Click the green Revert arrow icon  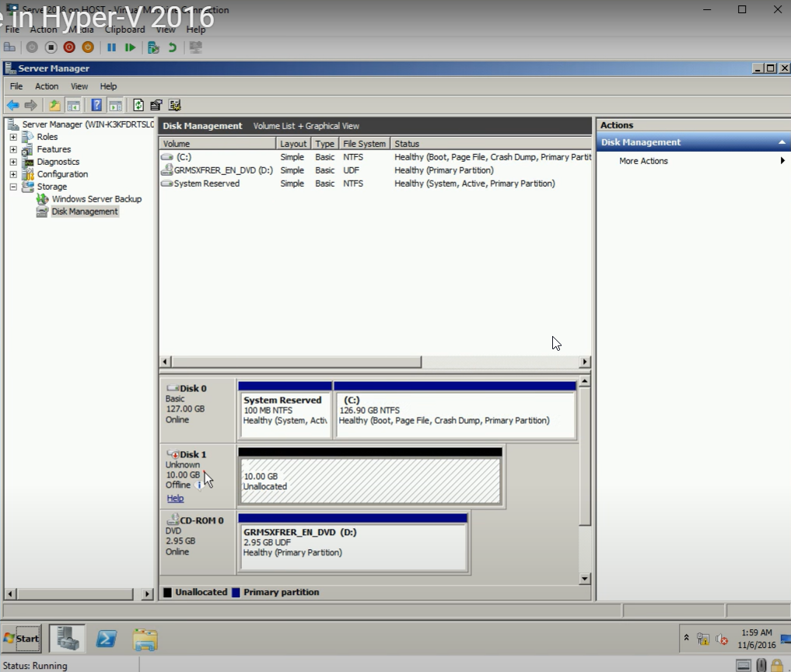[x=173, y=47]
